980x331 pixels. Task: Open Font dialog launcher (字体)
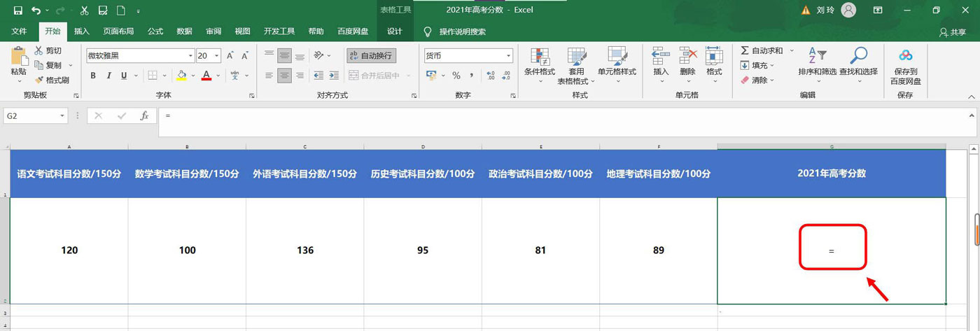(252, 95)
